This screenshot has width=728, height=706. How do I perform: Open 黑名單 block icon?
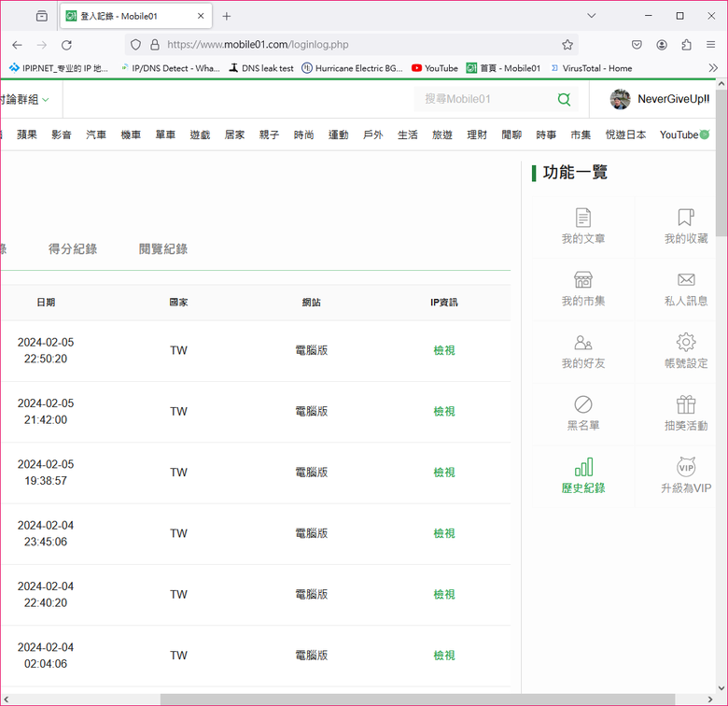click(x=582, y=404)
